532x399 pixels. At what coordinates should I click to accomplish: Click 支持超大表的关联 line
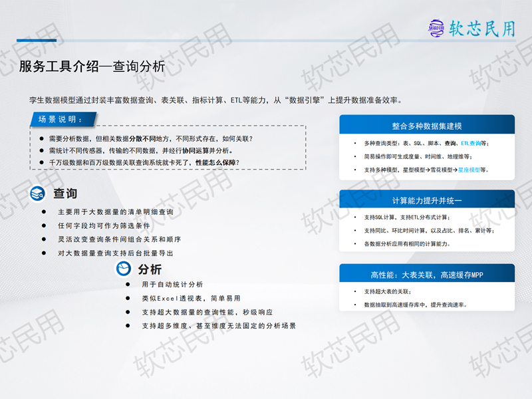[x=388, y=292]
